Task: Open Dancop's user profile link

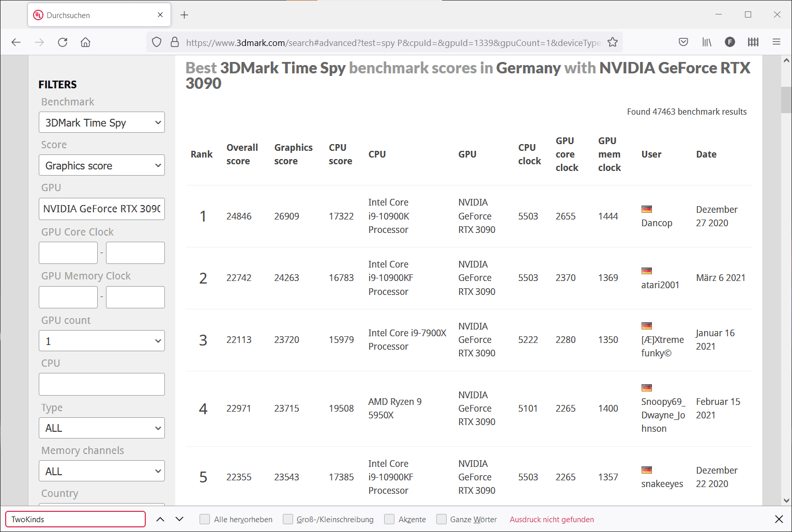Action: point(657,223)
